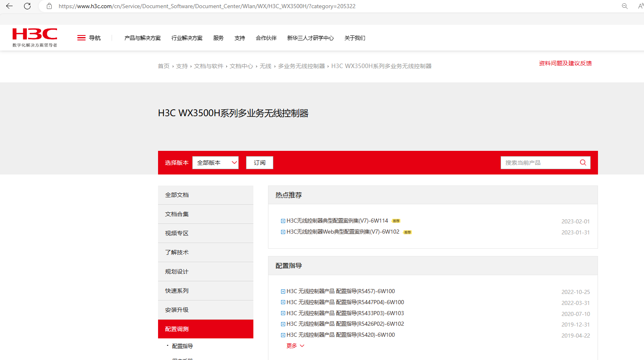Screen dimensions: 644x360
Task: Open the browser zoom magnifier icon
Action: (624, 6)
